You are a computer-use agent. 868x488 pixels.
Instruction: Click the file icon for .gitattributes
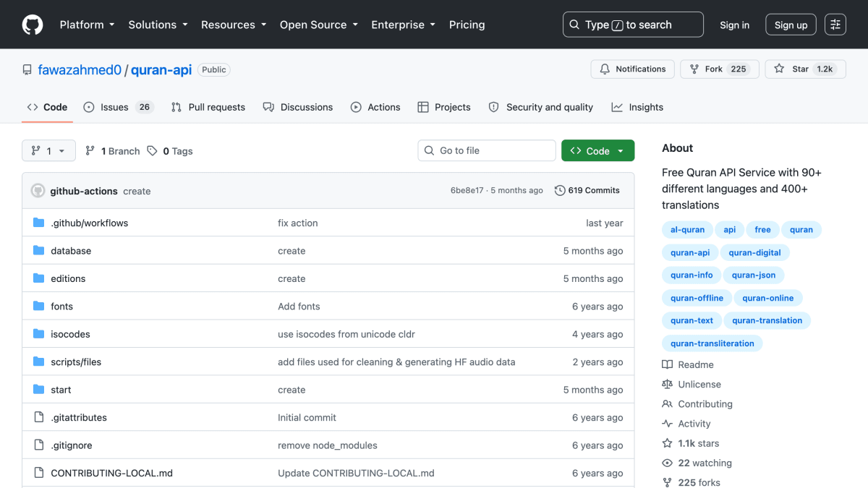39,418
